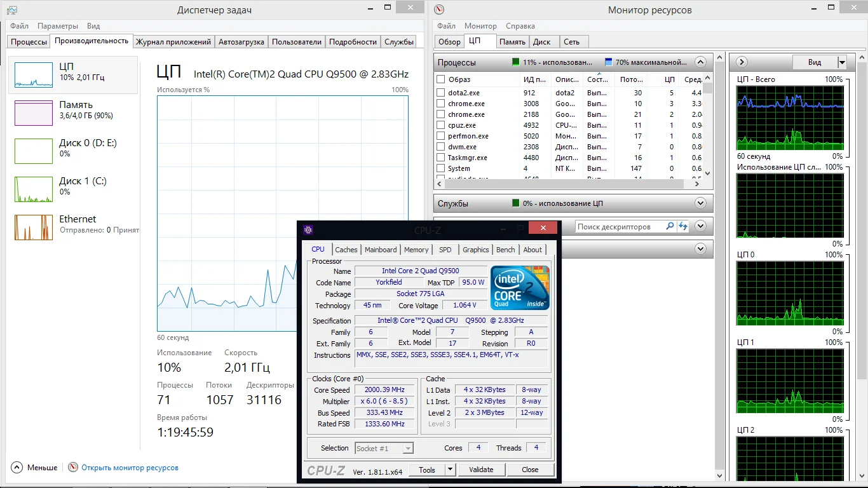
Task: Open the Монитор menu in Resource Monitor
Action: pos(480,26)
